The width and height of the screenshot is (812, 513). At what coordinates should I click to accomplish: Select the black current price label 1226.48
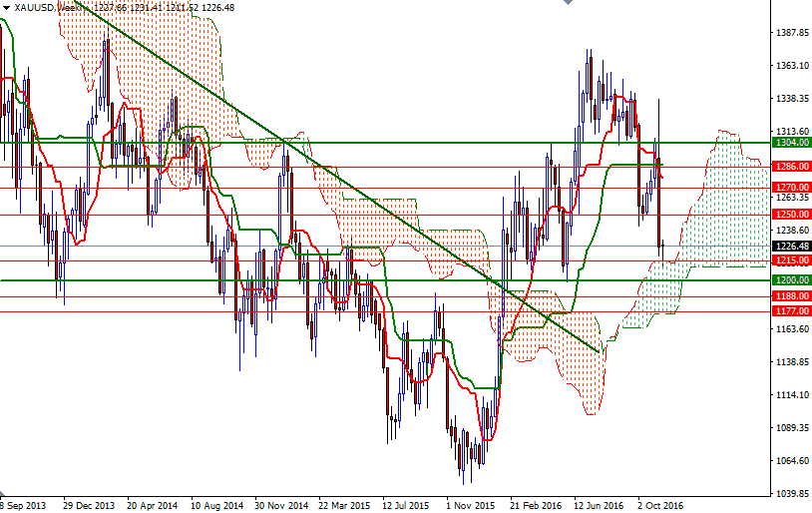[791, 247]
